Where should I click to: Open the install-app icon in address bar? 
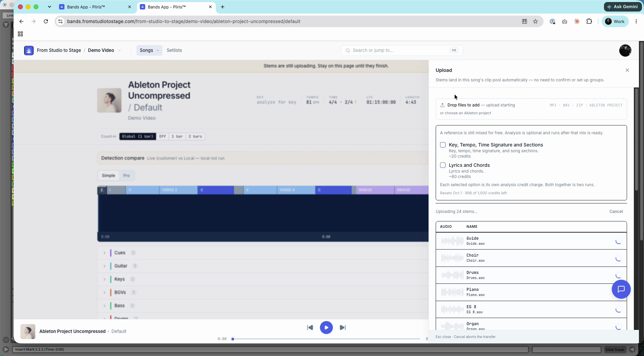point(524,21)
